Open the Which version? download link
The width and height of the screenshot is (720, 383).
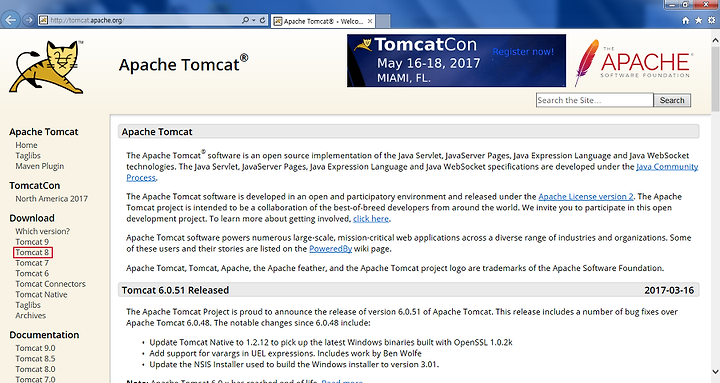coord(43,231)
